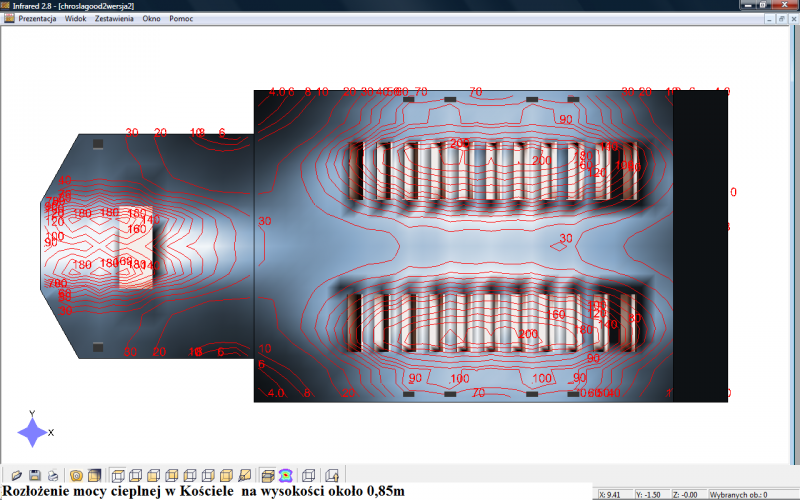Toggle the layered box section icon
Viewport: 800px width, 500px height.
[268, 476]
